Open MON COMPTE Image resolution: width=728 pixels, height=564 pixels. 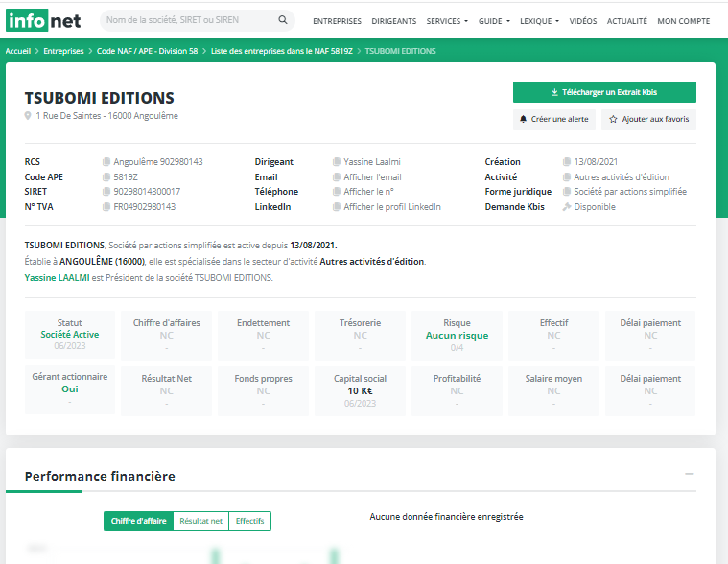pyautogui.click(x=684, y=21)
